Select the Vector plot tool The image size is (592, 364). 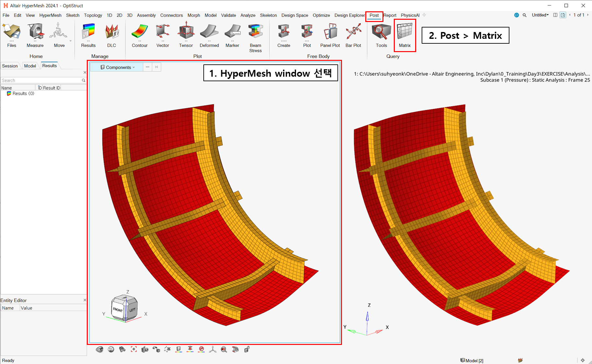pyautogui.click(x=163, y=36)
